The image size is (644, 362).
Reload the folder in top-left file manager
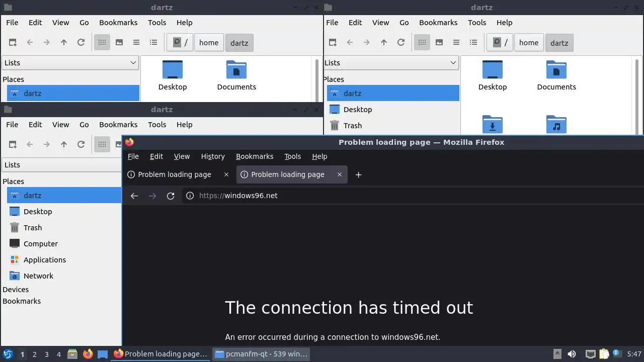tap(81, 43)
